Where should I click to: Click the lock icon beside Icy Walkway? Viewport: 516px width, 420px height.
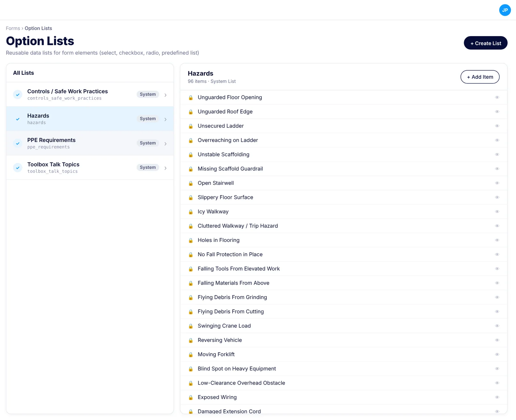coord(191,212)
